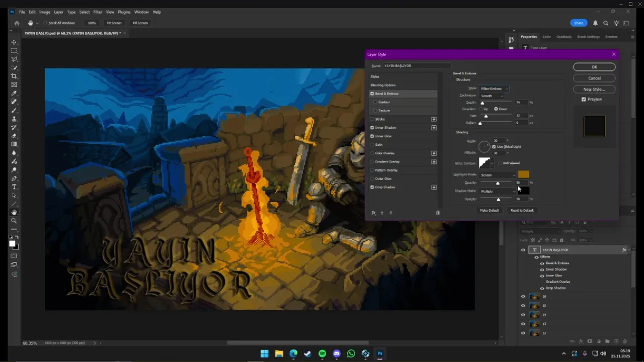Open the orange highlight color swatch
Screen dimensions: 644x362
tap(523, 174)
